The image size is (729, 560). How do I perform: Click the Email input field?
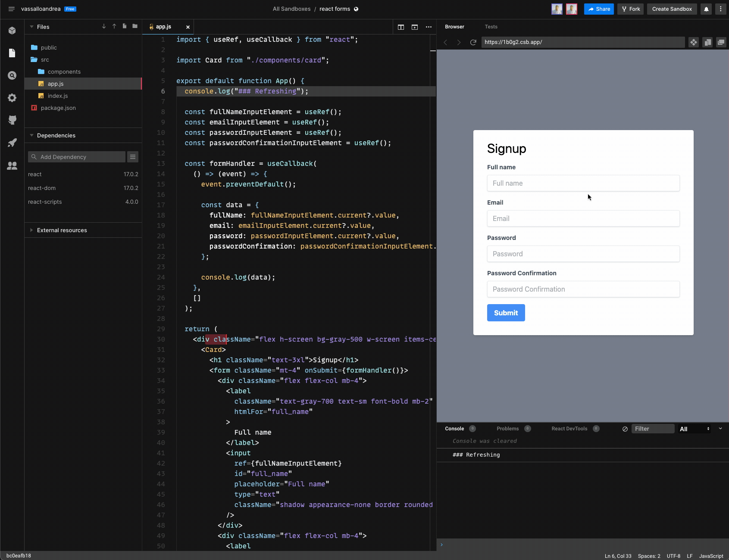583,218
